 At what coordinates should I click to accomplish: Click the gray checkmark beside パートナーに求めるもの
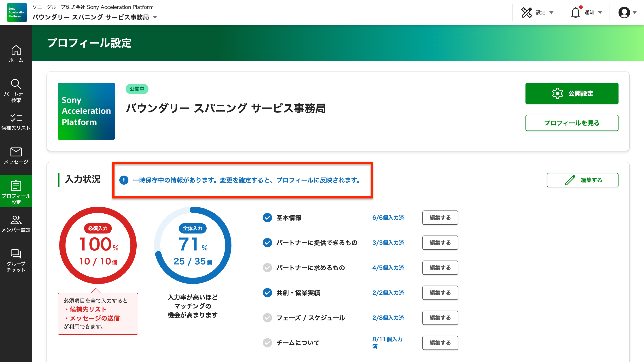[267, 267]
